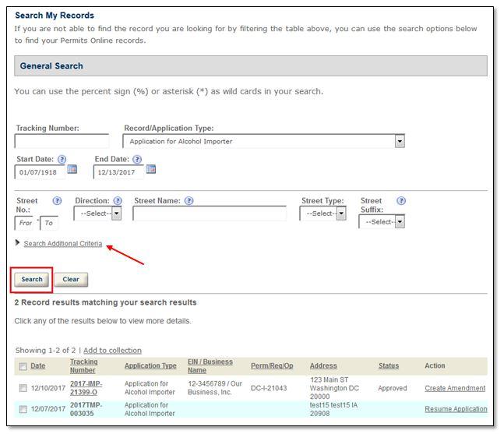Sort table by Status column header
This screenshot has width=504, height=434.
click(388, 366)
